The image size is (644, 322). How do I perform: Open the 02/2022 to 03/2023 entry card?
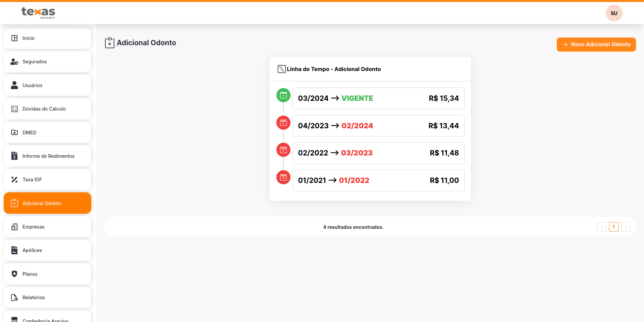tap(378, 153)
